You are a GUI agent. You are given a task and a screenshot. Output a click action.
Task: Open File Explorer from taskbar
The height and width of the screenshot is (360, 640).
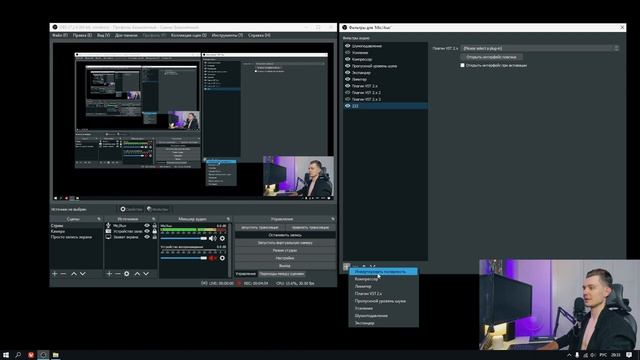(56, 355)
